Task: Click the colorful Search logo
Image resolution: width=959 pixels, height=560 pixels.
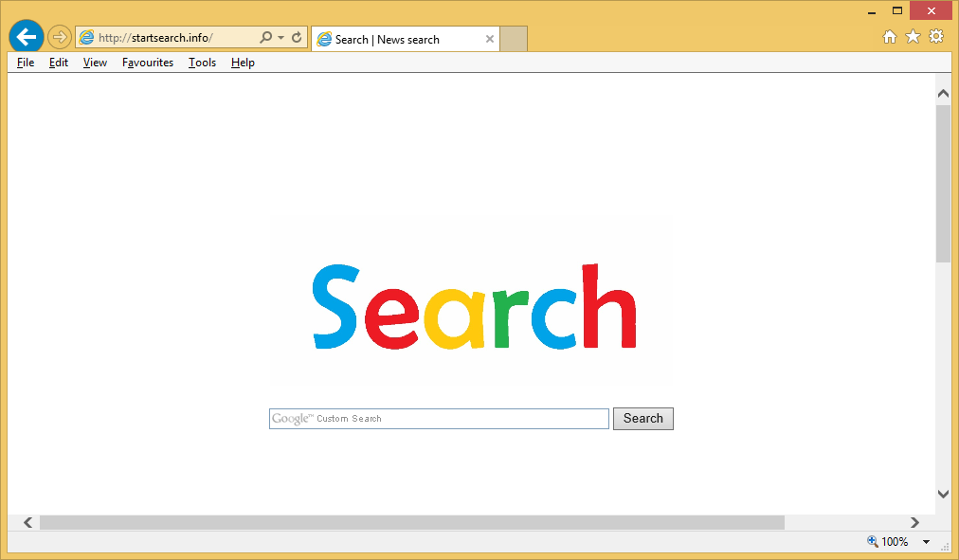Action: pos(474,306)
